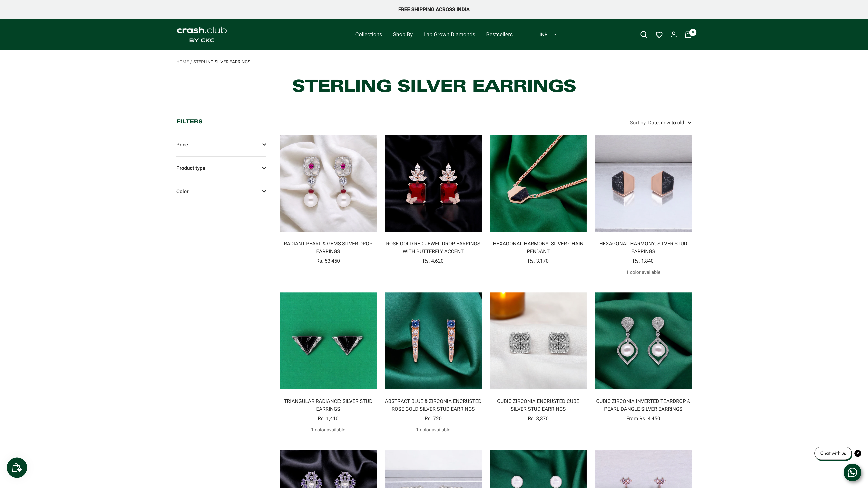Go to crash.club logo homepage
Image resolution: width=868 pixels, height=488 pixels.
(x=202, y=34)
